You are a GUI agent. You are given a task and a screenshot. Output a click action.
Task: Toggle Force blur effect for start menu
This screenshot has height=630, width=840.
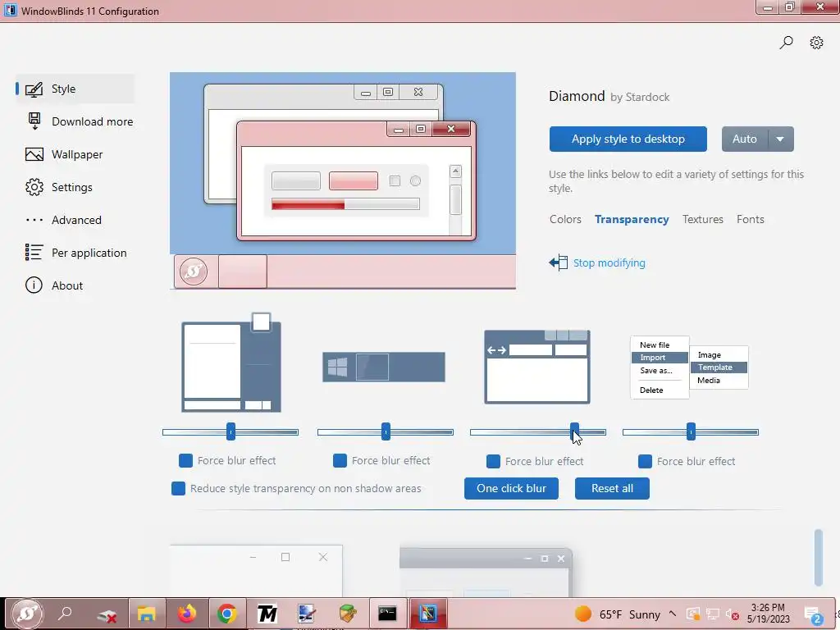pyautogui.click(x=185, y=460)
